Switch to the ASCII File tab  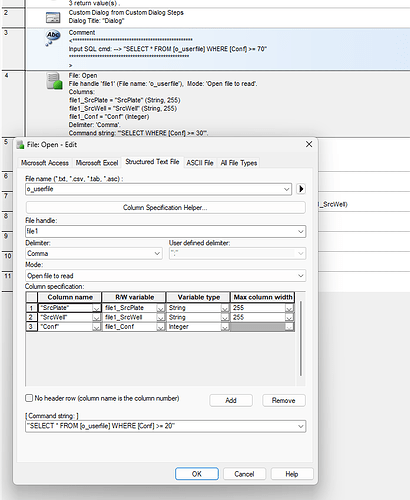(x=200, y=163)
